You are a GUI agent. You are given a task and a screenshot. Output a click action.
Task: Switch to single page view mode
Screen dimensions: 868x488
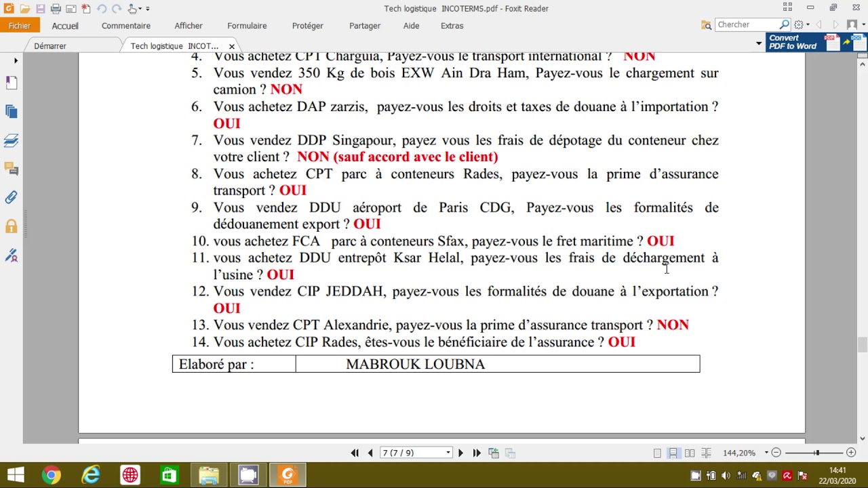click(x=657, y=453)
